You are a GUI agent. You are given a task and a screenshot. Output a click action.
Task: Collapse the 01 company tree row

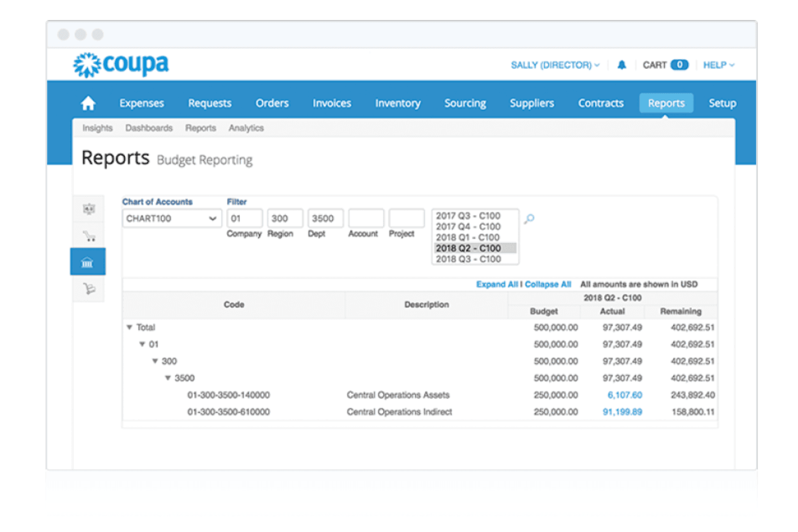(142, 344)
